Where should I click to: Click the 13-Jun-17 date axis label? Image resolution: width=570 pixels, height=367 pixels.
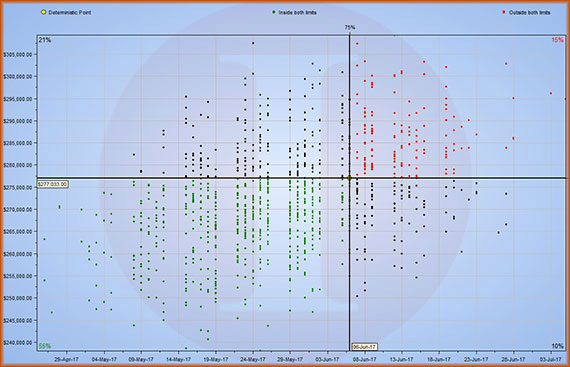pos(402,359)
